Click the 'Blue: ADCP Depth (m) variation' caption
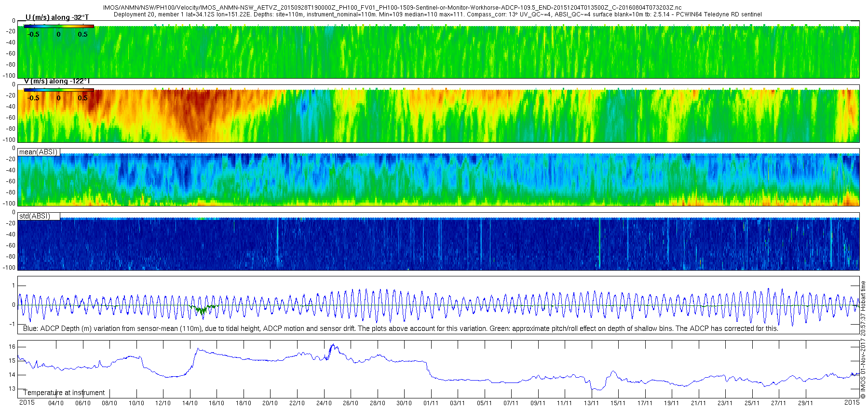 pyautogui.click(x=400, y=328)
